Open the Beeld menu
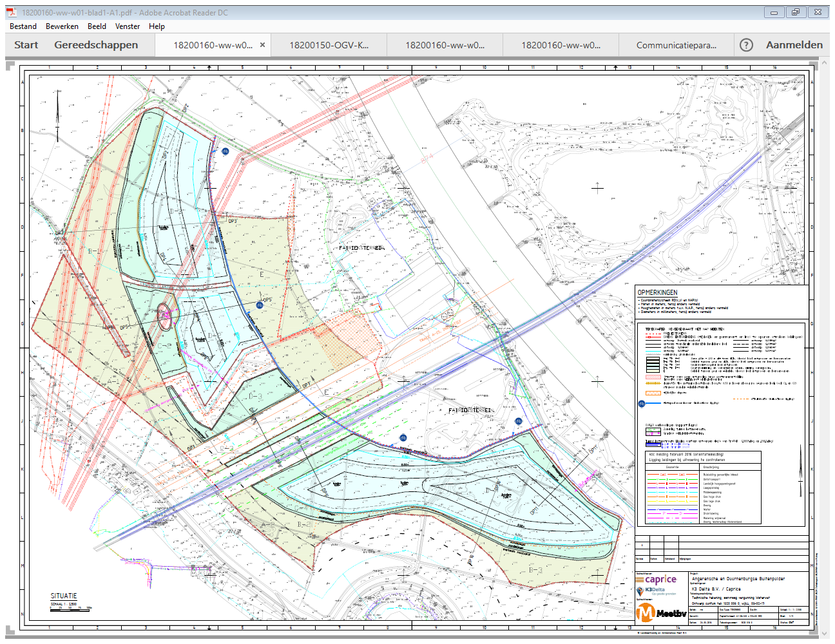The width and height of the screenshot is (835, 644). pos(97,26)
